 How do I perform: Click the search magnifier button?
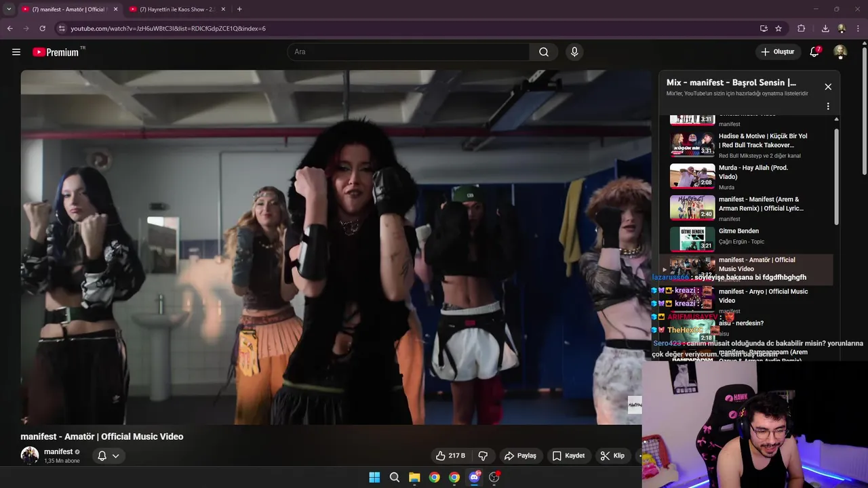pos(544,52)
